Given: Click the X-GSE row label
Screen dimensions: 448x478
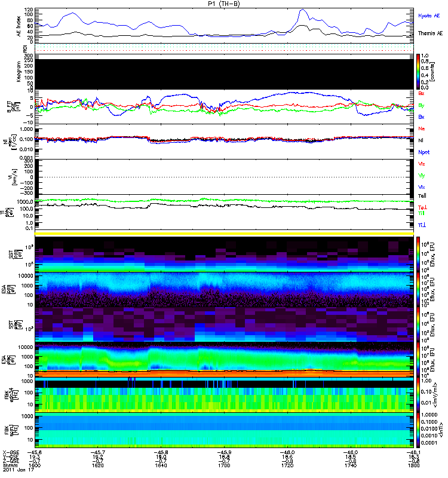Looking at the screenshot, I should point(11,452).
